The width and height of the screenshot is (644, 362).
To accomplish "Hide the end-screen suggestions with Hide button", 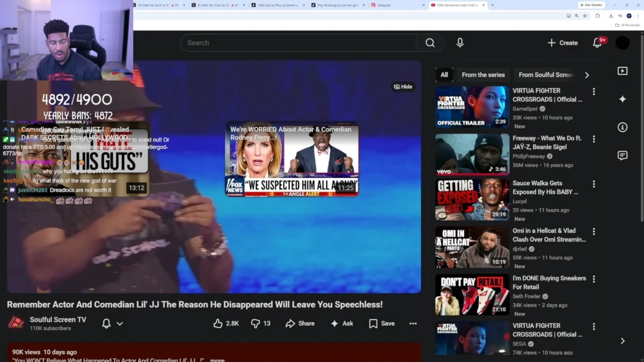I will (x=403, y=86).
